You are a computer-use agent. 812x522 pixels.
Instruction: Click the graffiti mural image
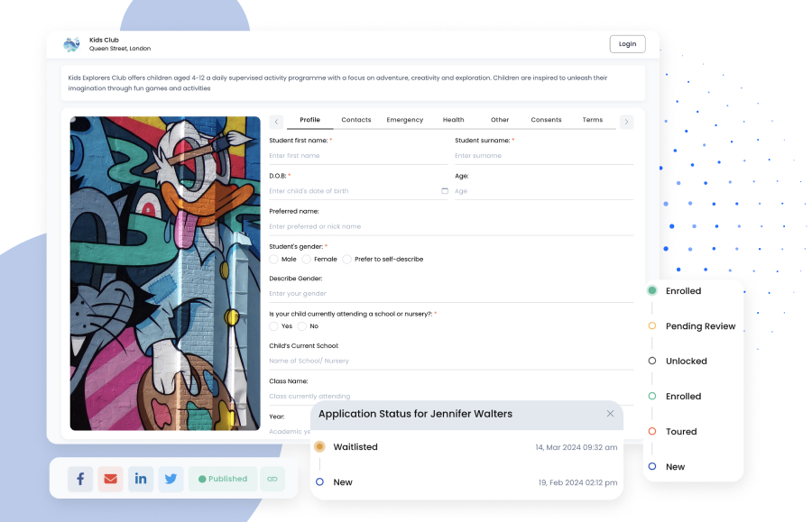165,273
